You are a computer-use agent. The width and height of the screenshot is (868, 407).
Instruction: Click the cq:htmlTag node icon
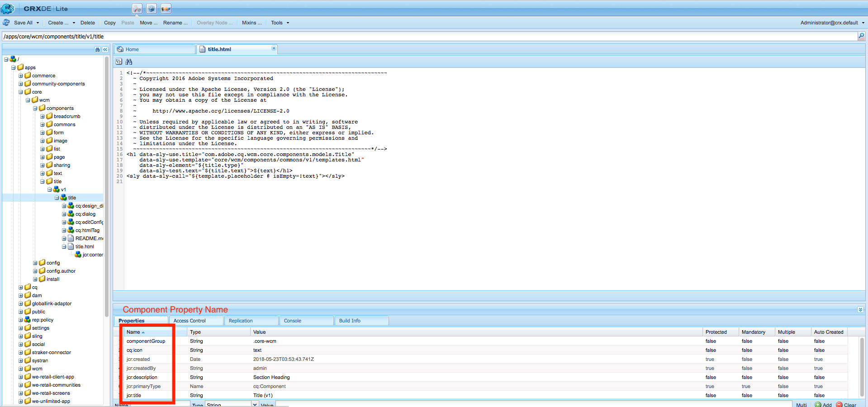(x=71, y=230)
